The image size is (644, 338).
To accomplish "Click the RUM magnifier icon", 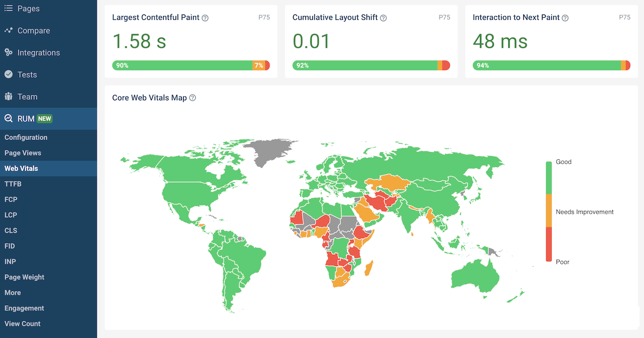I will (x=9, y=119).
